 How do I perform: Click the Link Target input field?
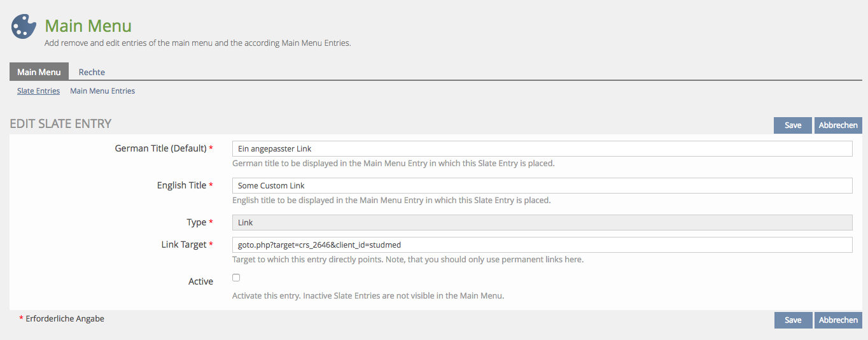point(542,244)
